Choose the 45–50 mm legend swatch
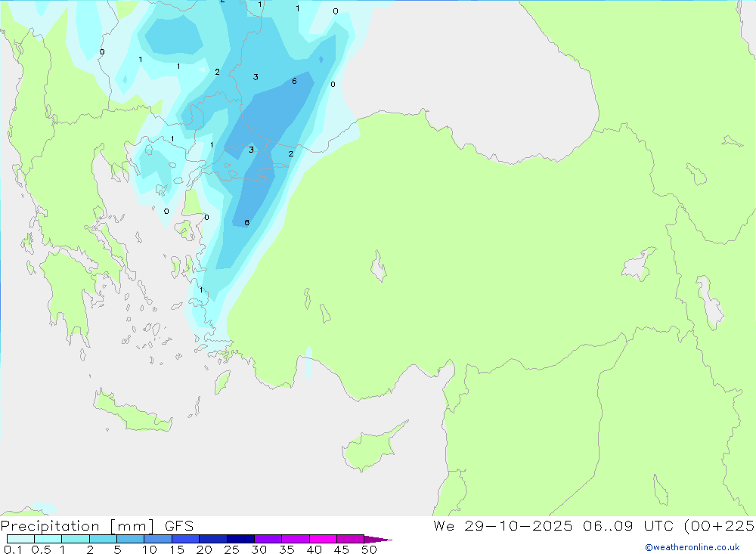The image size is (756, 554). [351, 539]
